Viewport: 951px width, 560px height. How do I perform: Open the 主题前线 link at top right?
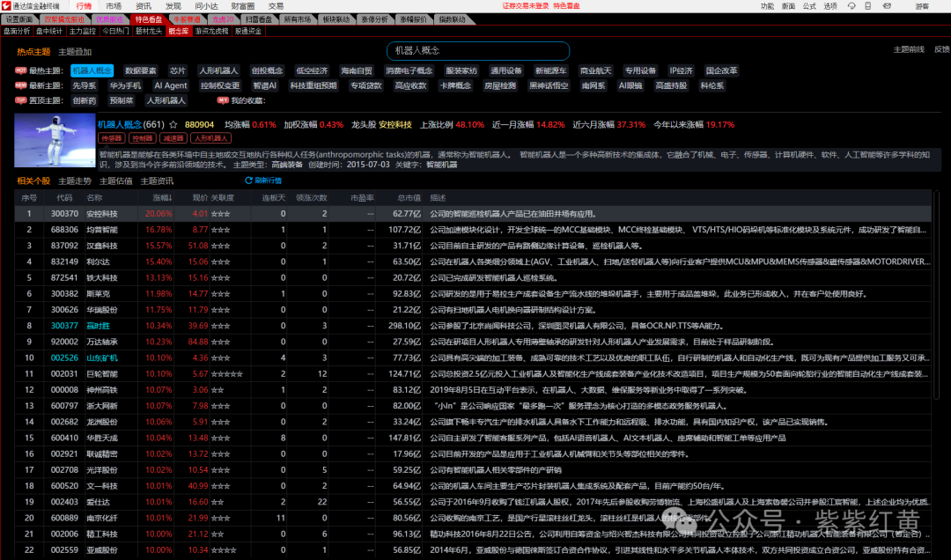909,50
